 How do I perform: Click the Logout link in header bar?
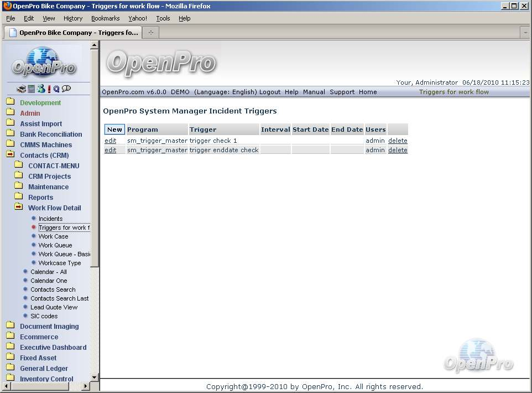coord(270,92)
